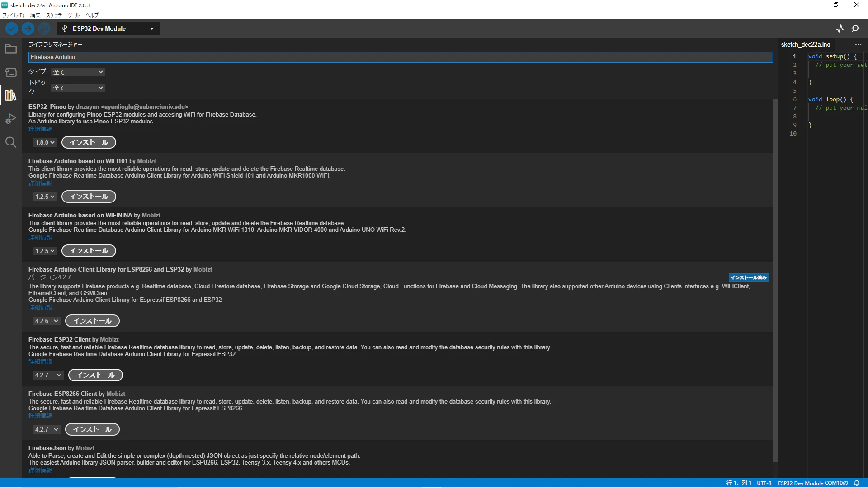The width and height of the screenshot is (868, 488).
Task: Open the タイプ filter dropdown
Action: [x=78, y=72]
